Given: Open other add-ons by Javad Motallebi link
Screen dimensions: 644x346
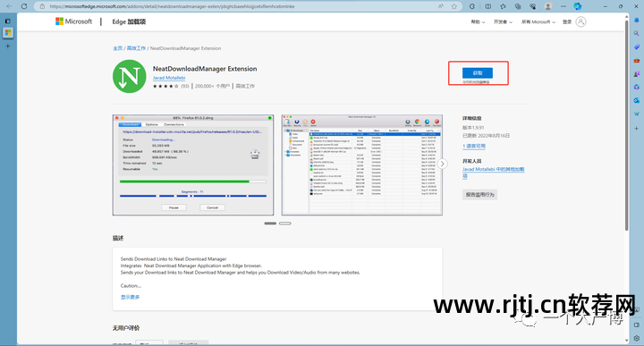Looking at the screenshot, I should pyautogui.click(x=493, y=173).
